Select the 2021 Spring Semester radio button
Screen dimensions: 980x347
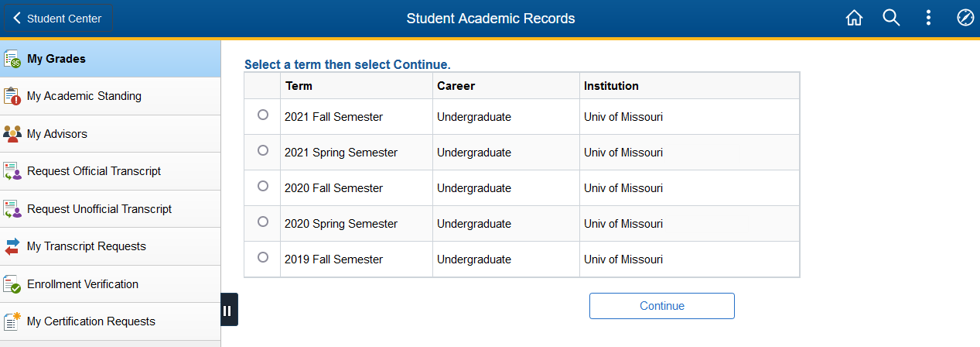coord(263,150)
